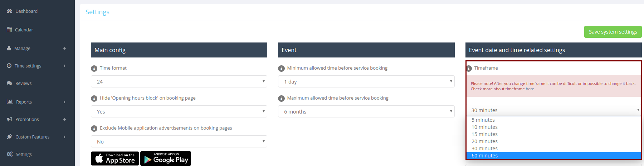Expand the Manage submenu plus sign
The width and height of the screenshot is (644, 166).
click(x=64, y=49)
